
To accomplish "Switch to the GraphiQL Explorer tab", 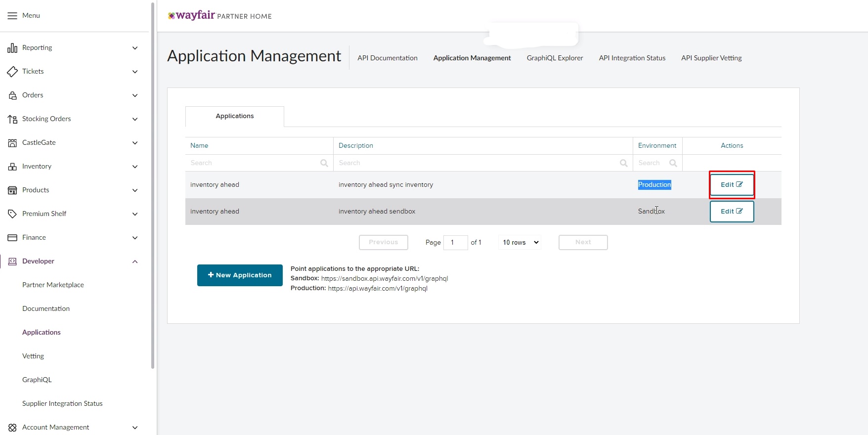I will point(555,58).
